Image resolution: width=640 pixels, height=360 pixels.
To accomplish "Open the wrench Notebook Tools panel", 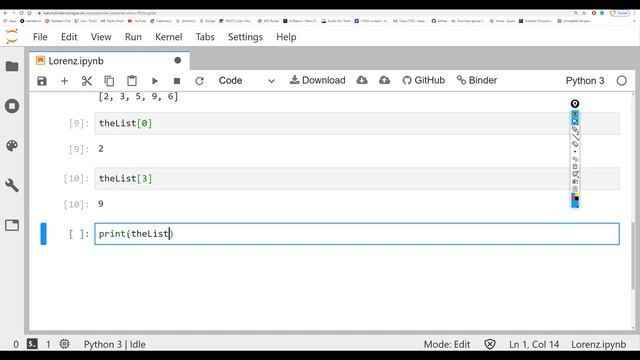I will (x=12, y=186).
